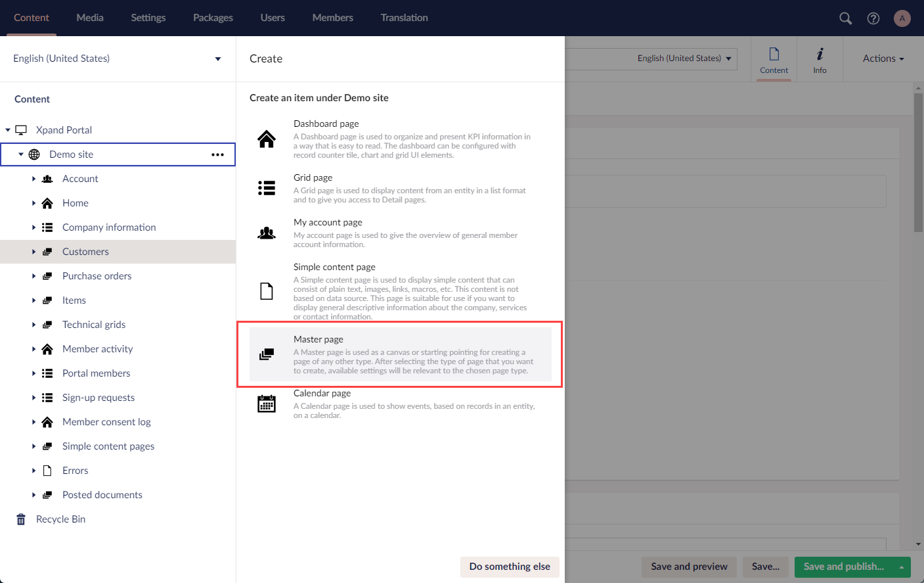
Task: Open Save and publish arrow options
Action: pyautogui.click(x=902, y=567)
